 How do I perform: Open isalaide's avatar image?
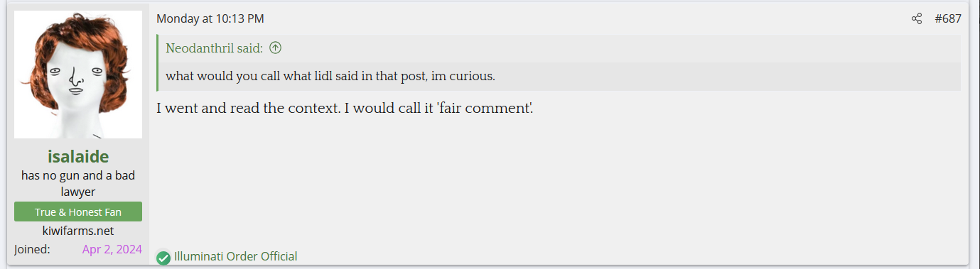[x=78, y=75]
